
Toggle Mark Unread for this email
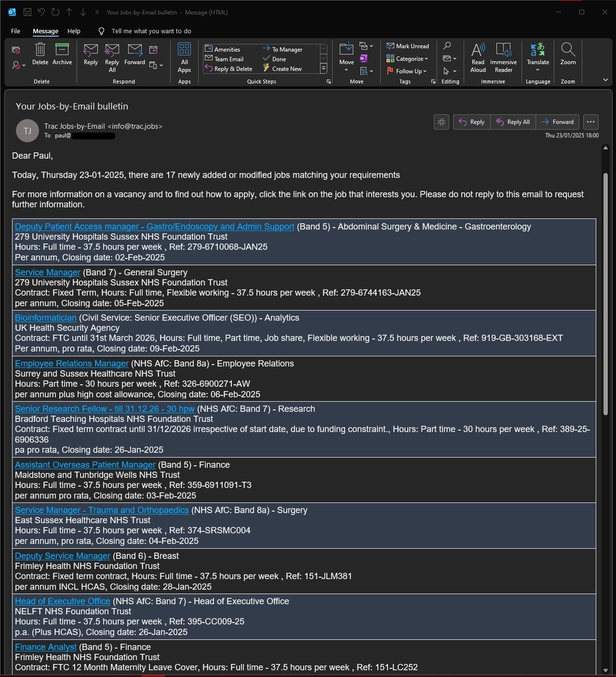[408, 46]
